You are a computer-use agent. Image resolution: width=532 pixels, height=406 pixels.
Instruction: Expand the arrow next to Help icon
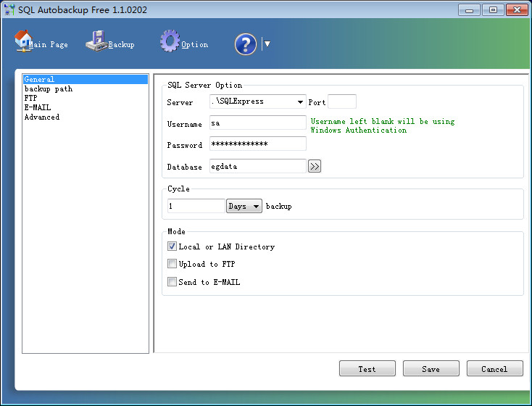point(267,43)
